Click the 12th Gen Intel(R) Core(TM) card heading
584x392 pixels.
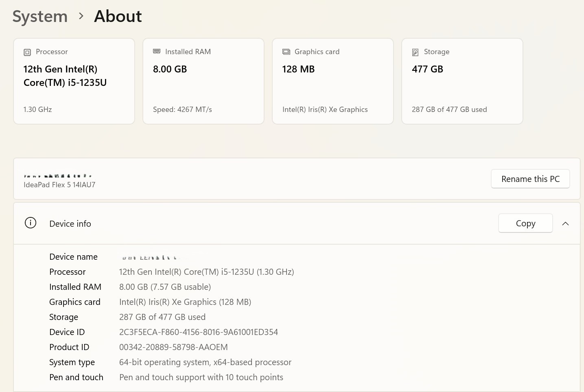65,76
